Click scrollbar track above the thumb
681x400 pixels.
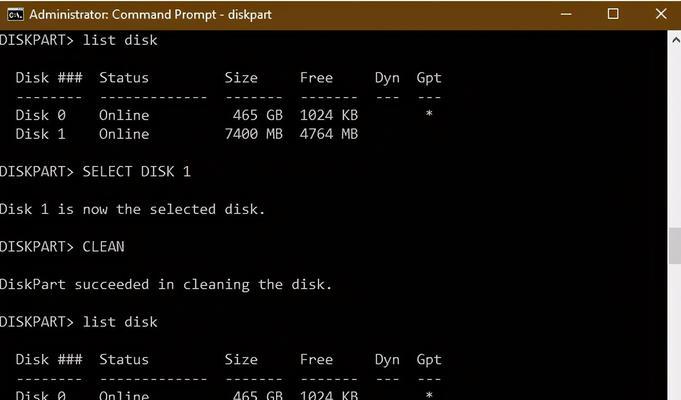point(675,138)
